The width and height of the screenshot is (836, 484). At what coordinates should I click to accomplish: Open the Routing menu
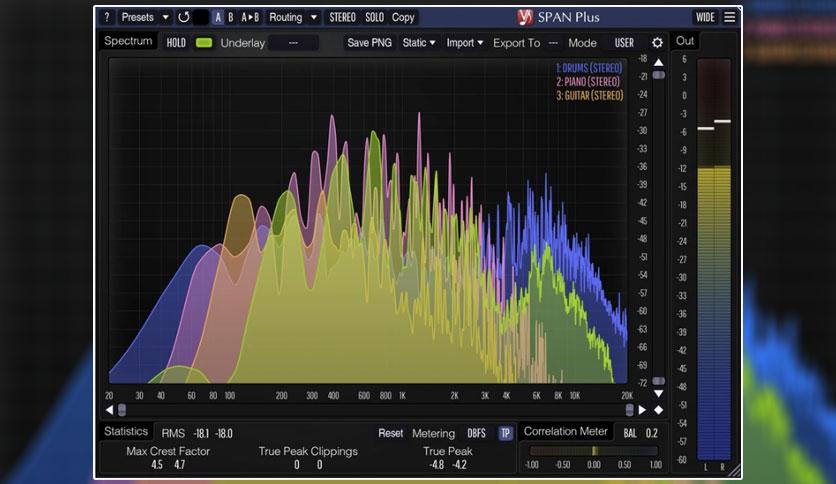click(286, 17)
